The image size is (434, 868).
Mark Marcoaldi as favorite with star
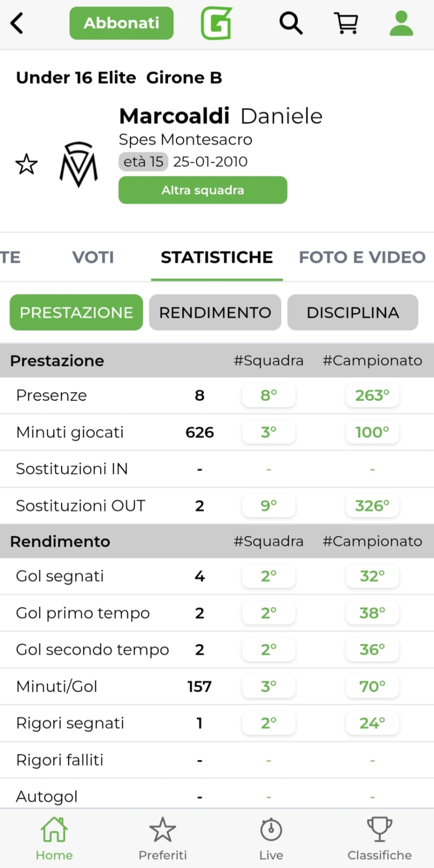pyautogui.click(x=26, y=164)
